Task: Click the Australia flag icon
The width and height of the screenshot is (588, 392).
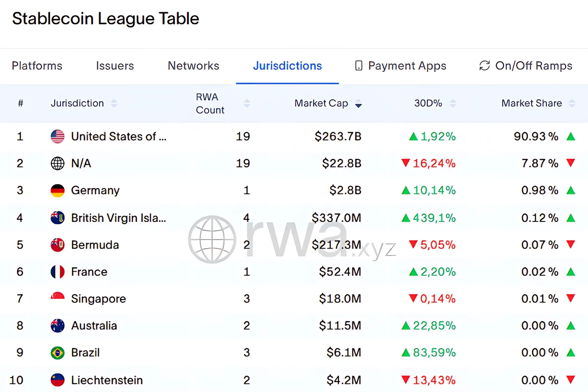Action: tap(58, 326)
